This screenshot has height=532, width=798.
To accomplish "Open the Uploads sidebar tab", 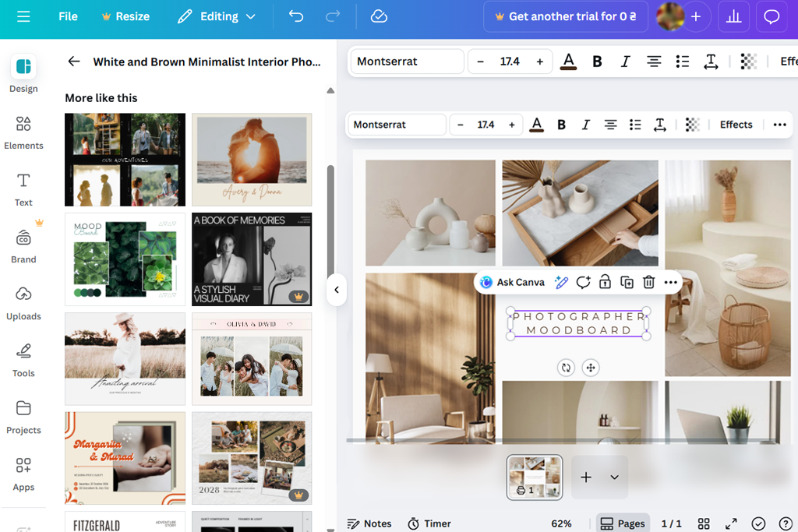I will [23, 303].
